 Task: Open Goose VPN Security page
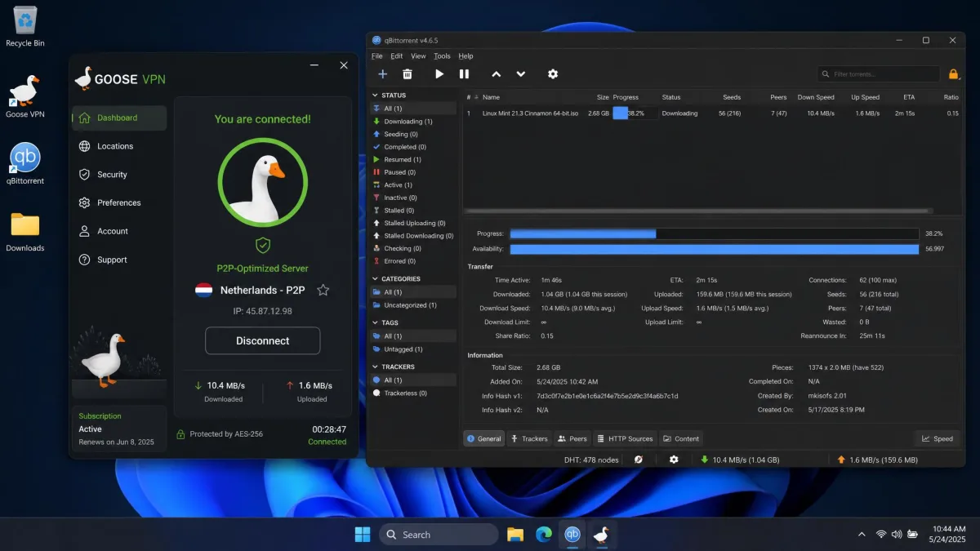pyautogui.click(x=119, y=175)
